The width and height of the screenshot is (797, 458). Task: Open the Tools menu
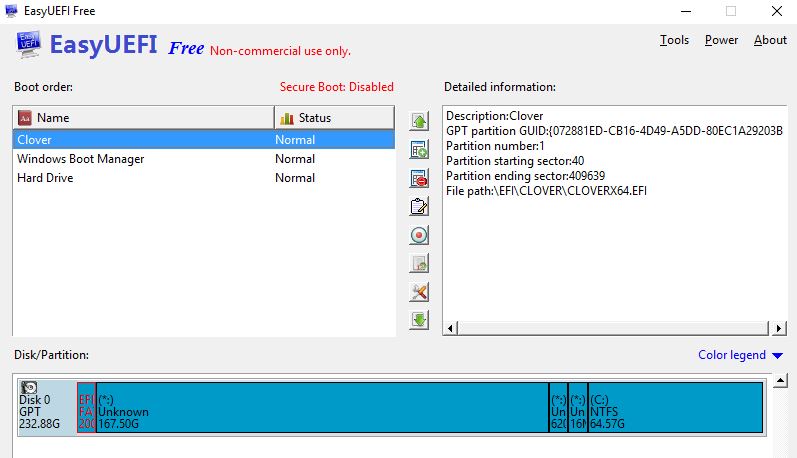(x=674, y=40)
